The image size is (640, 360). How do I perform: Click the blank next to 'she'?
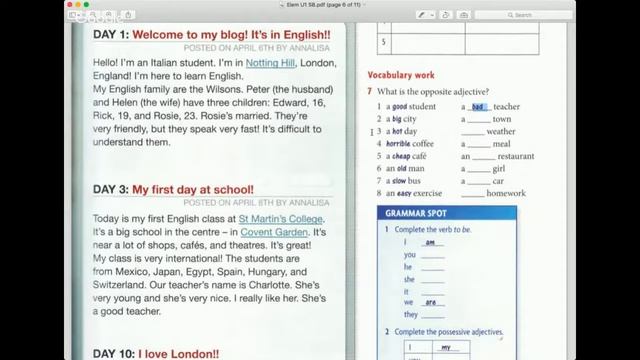click(433, 280)
